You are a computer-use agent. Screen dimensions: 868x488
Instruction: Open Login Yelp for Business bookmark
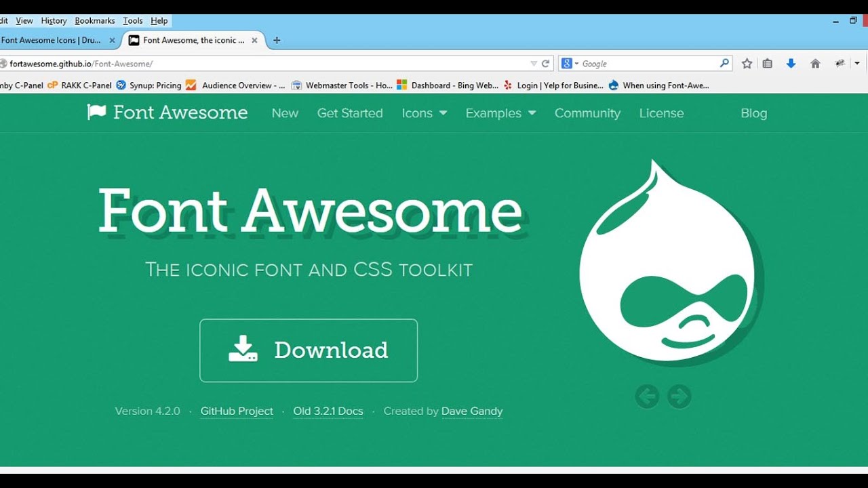click(x=553, y=85)
